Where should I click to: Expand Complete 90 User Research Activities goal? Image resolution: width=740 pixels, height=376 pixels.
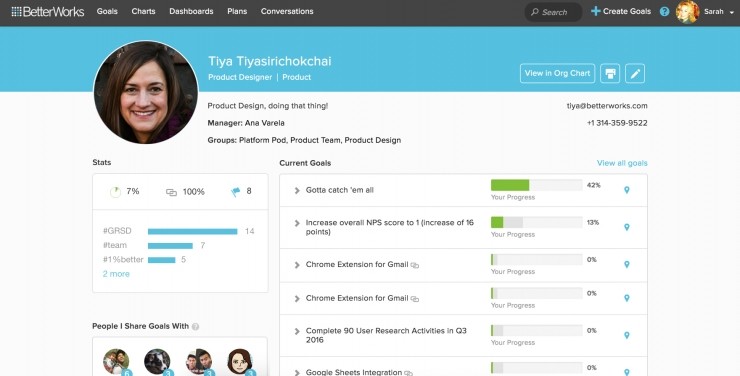click(x=297, y=331)
